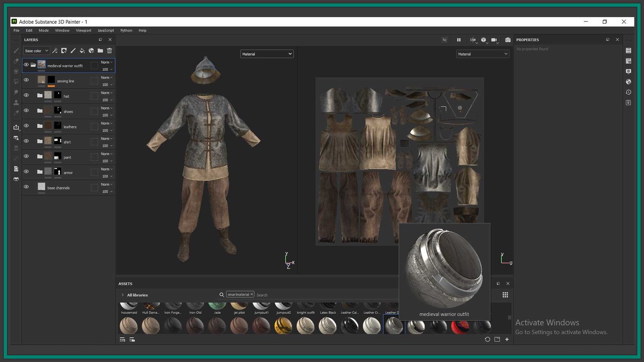
Task: Open the 3D viewport Material mode dropdown
Action: 267,54
